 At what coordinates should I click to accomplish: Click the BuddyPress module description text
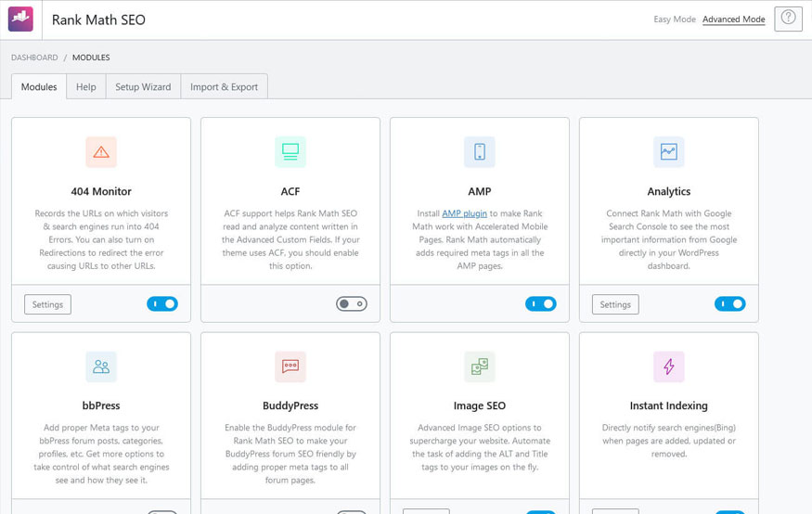[x=290, y=454]
